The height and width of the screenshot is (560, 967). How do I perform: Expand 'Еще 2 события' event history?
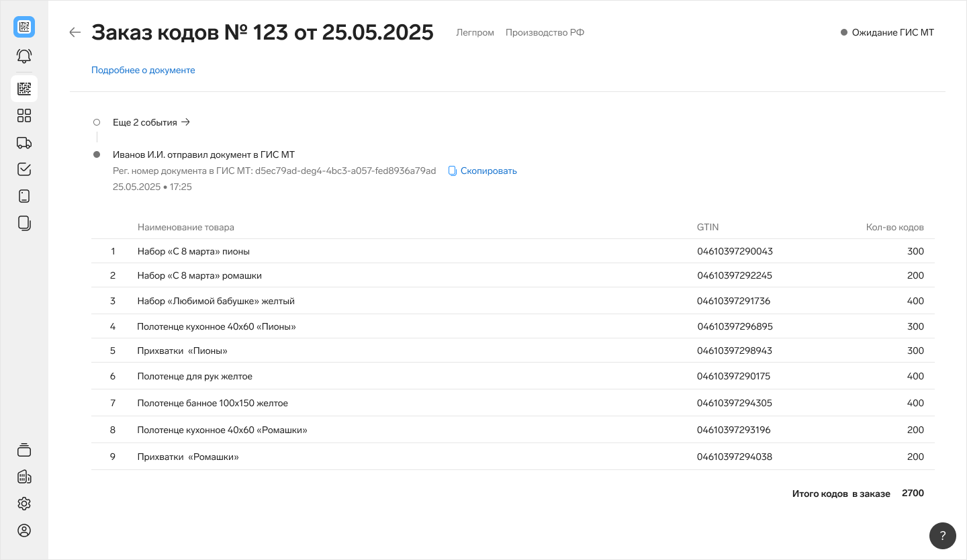(x=151, y=122)
